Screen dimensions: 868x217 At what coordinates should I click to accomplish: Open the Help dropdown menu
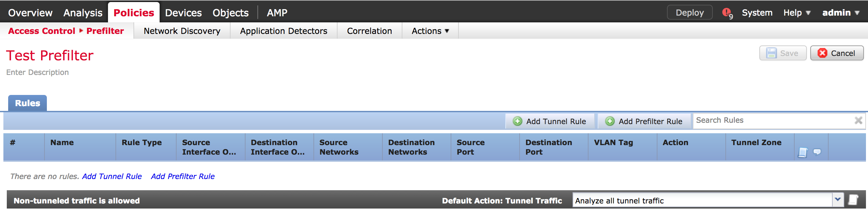click(x=797, y=13)
